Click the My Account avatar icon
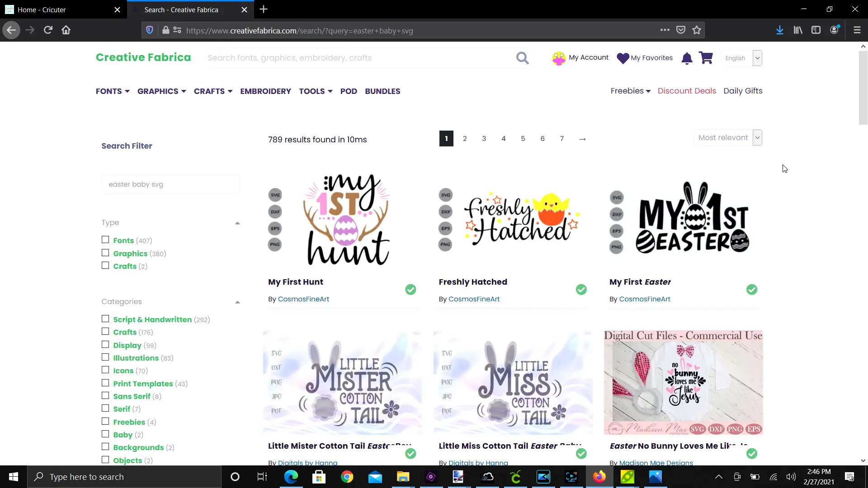Image resolution: width=868 pixels, height=488 pixels. (x=559, y=58)
